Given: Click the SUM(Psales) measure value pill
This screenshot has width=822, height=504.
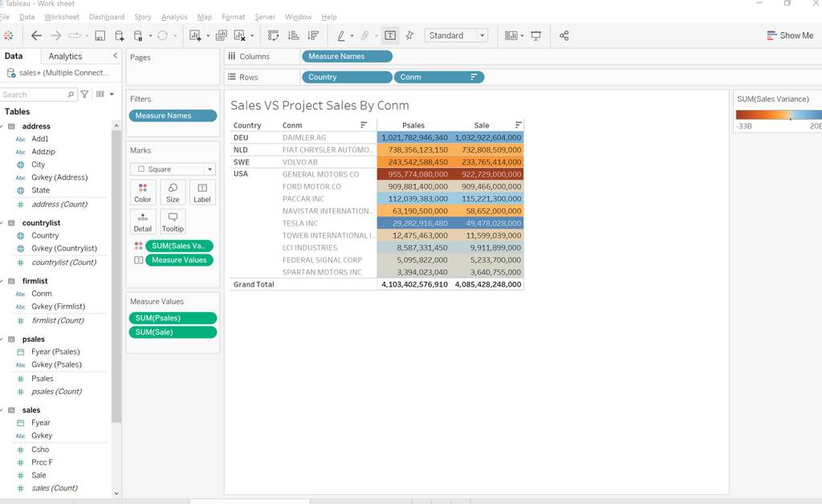Looking at the screenshot, I should [x=173, y=318].
